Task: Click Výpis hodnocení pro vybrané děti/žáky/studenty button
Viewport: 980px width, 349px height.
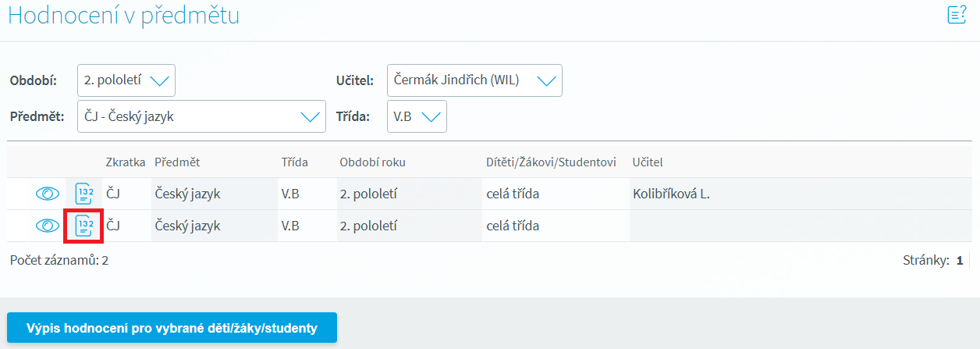Action: coord(172,328)
